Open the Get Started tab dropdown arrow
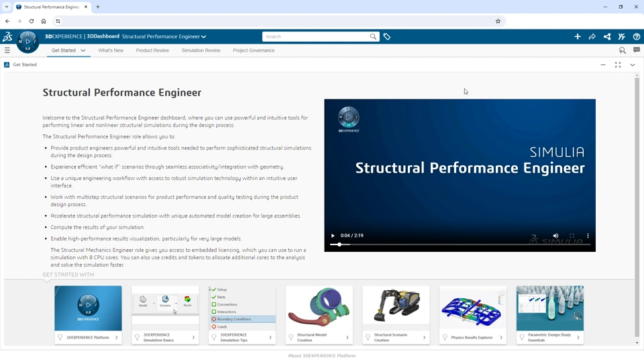Screen dimensions: 644x362 pos(83,50)
